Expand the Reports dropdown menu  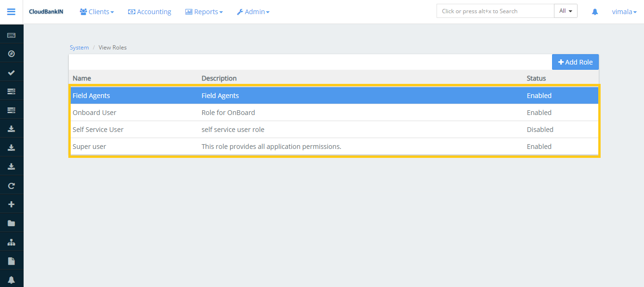204,12
